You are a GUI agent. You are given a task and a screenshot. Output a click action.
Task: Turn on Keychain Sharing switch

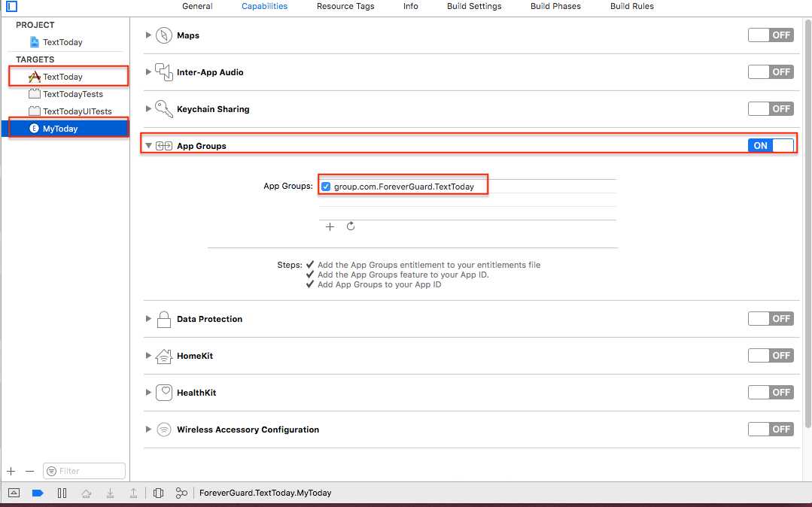(x=771, y=109)
